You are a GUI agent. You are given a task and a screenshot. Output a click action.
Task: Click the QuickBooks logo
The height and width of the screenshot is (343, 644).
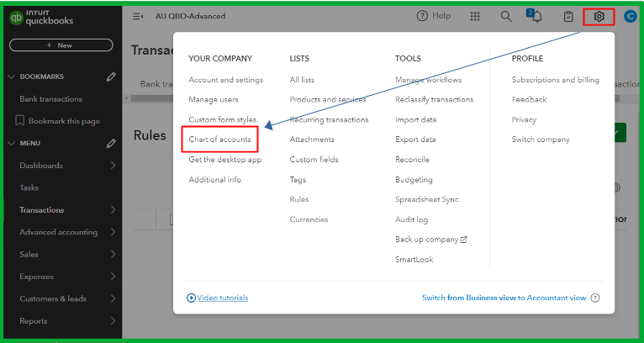click(41, 18)
